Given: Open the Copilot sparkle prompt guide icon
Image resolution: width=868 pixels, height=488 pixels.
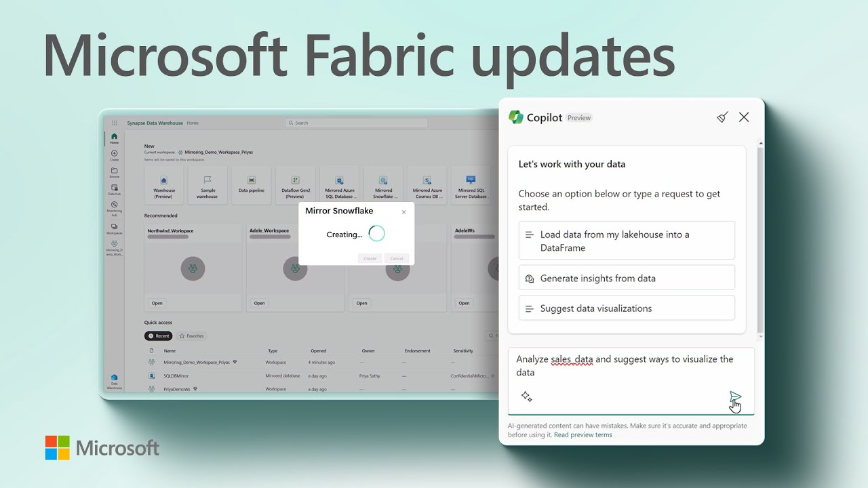Looking at the screenshot, I should tap(526, 396).
